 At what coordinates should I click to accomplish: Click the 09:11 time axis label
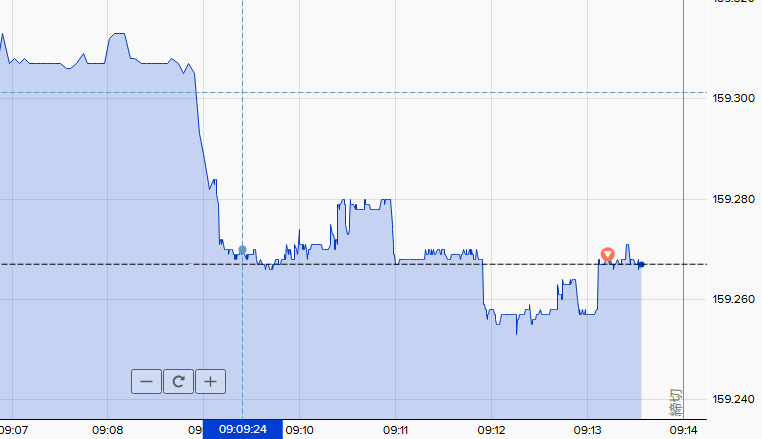pyautogui.click(x=396, y=430)
